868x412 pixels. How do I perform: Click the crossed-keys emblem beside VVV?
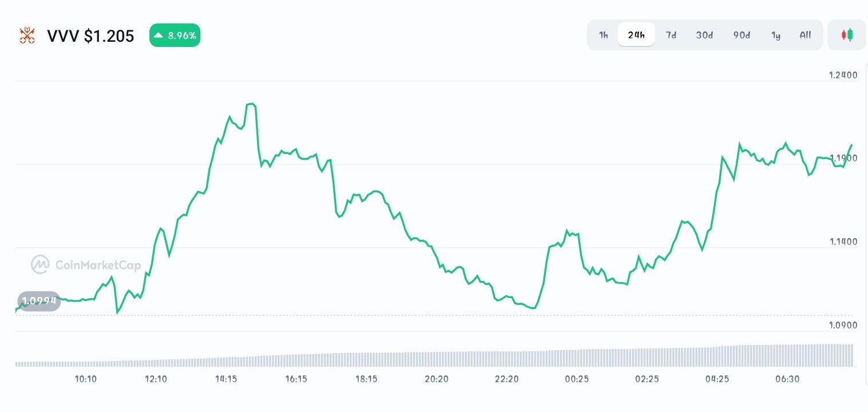click(x=27, y=35)
